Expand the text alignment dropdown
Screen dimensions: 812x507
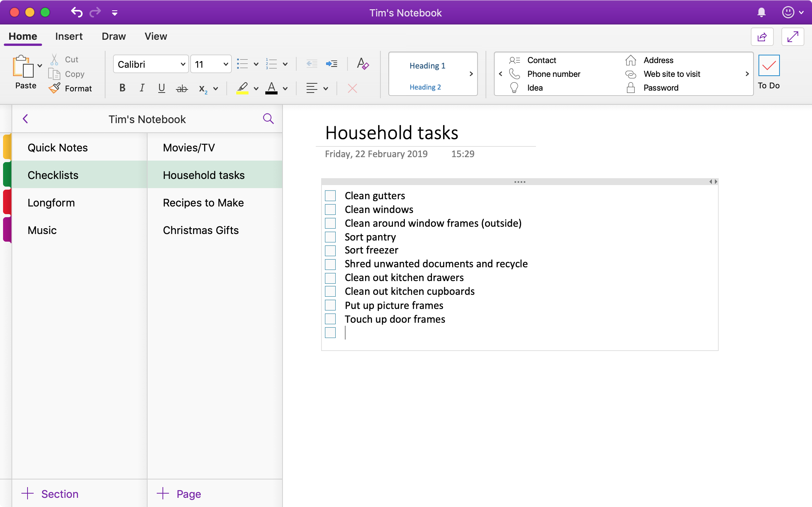tap(324, 88)
